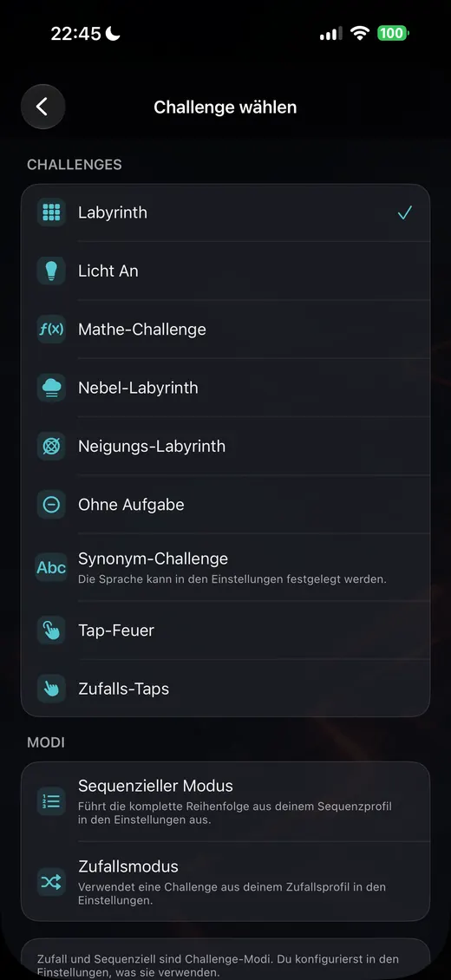Click the Tap-Feuer hand icon
This screenshot has width=451, height=980.
tap(51, 630)
